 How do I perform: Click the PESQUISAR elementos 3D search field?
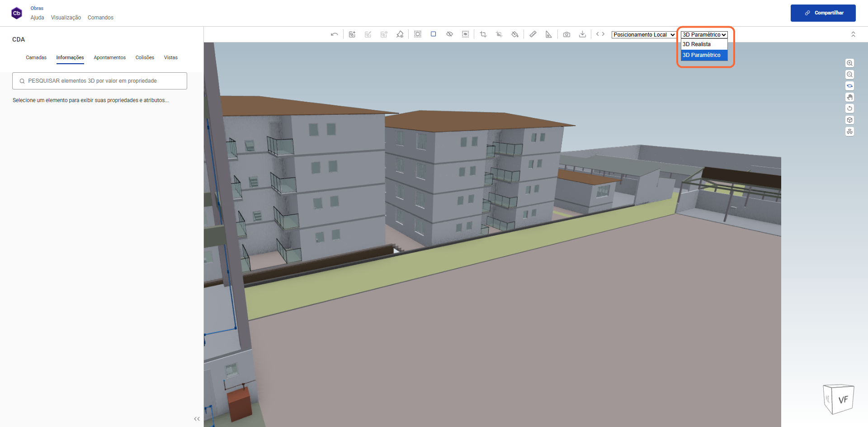point(99,81)
